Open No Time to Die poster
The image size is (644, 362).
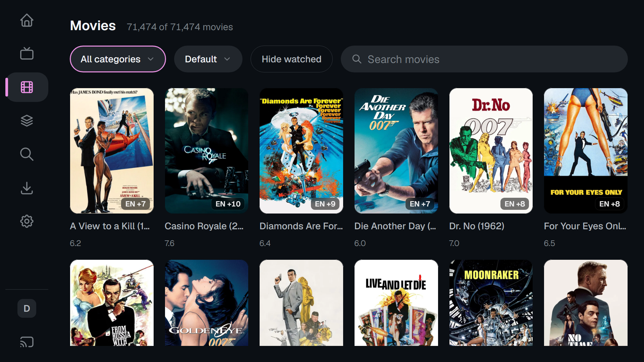pyautogui.click(x=586, y=303)
